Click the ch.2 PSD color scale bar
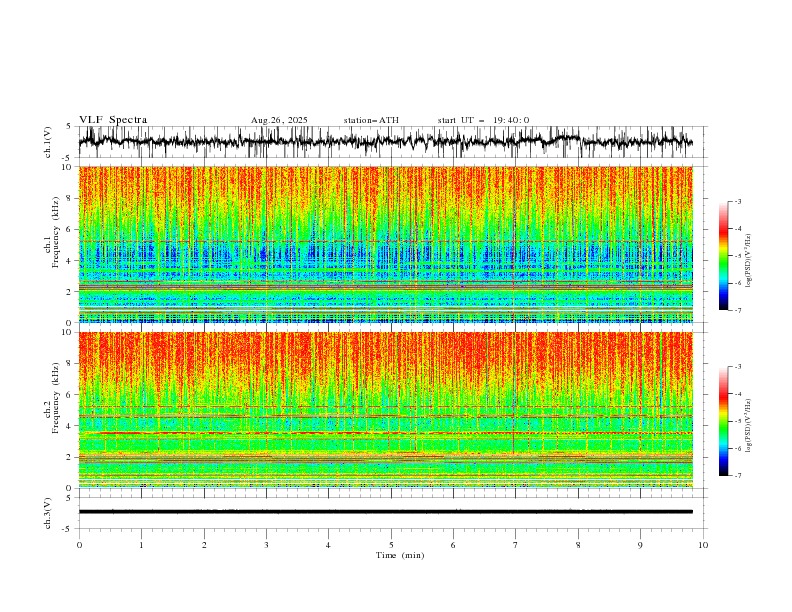Image resolution: width=792 pixels, height=612 pixels. (x=723, y=421)
